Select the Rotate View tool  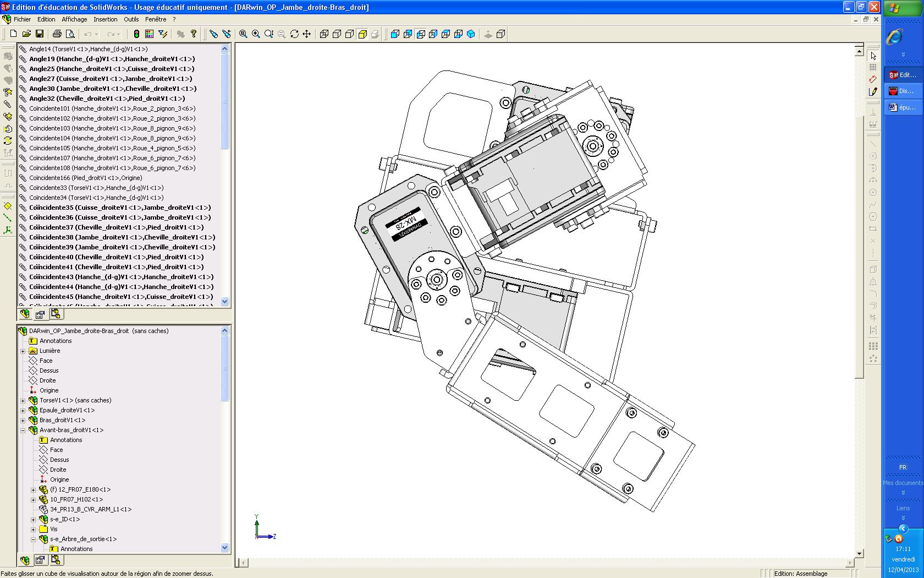pyautogui.click(x=294, y=34)
